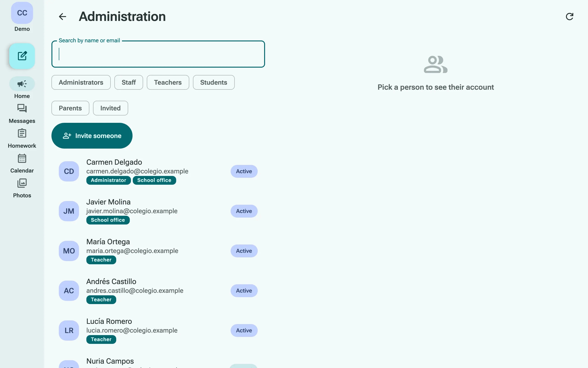Open Calendar from the sidebar

tap(22, 164)
